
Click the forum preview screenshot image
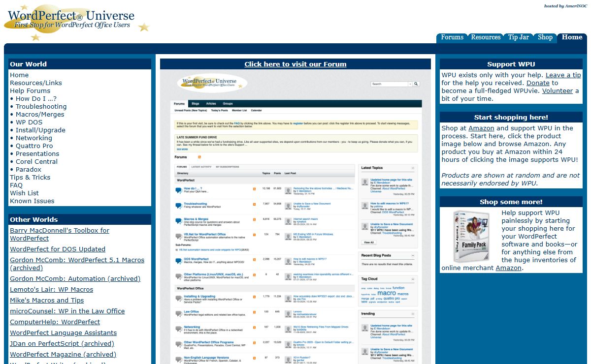(295, 216)
